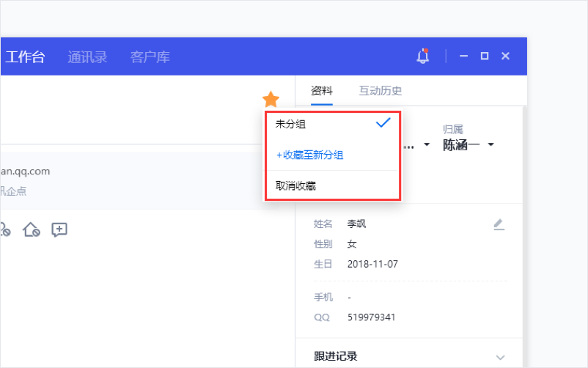Maximize the application window
The width and height of the screenshot is (588, 368).
(x=485, y=56)
